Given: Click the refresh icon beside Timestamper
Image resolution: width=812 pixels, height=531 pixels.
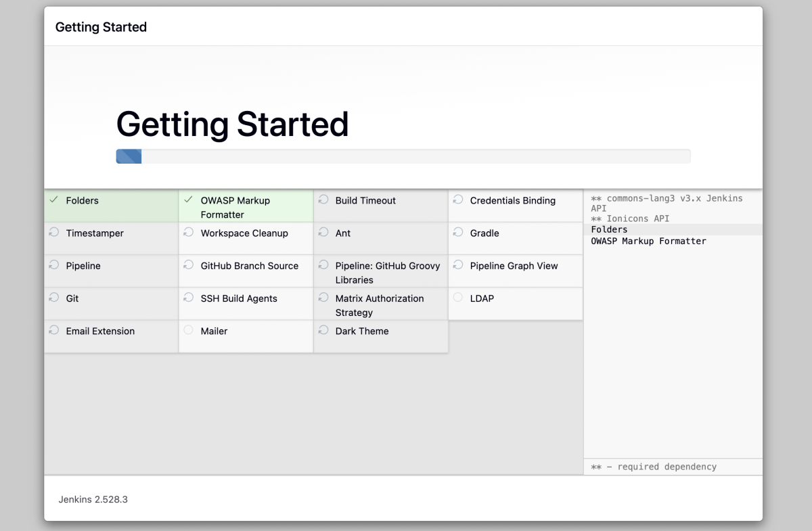Looking at the screenshot, I should tap(53, 233).
